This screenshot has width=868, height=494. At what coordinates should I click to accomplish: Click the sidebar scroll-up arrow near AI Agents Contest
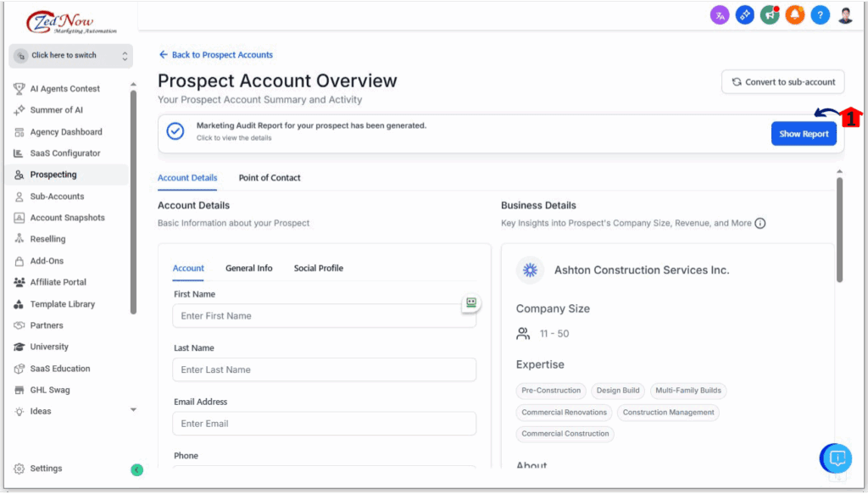(133, 85)
